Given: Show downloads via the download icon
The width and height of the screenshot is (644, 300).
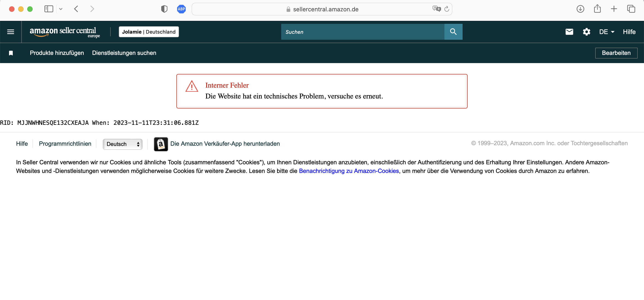Looking at the screenshot, I should [x=580, y=9].
